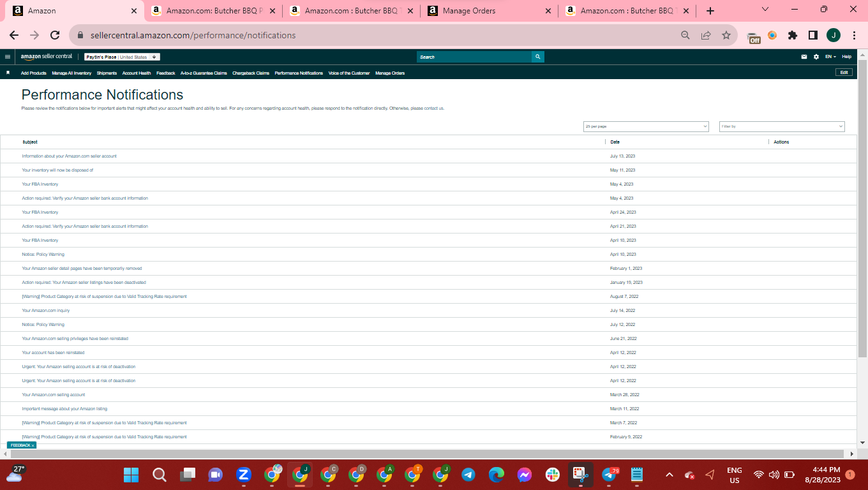This screenshot has width=868, height=490.
Task: Open the Windows Start menu
Action: (131, 475)
